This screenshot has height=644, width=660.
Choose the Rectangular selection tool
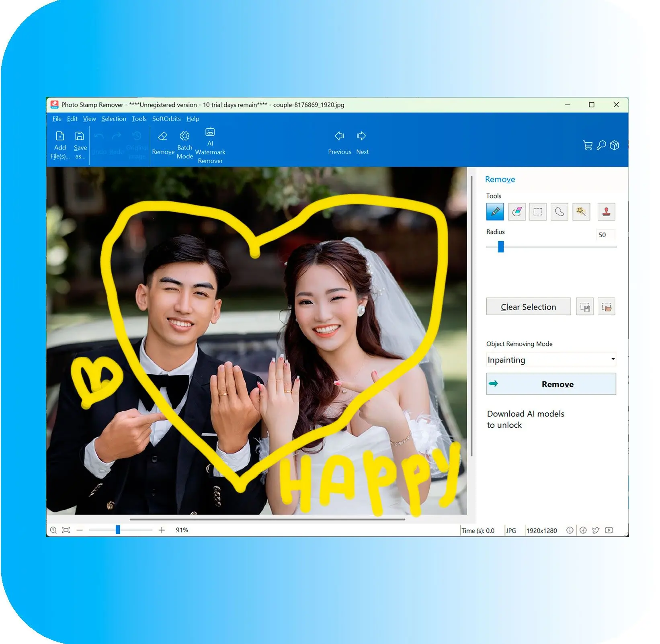538,211
